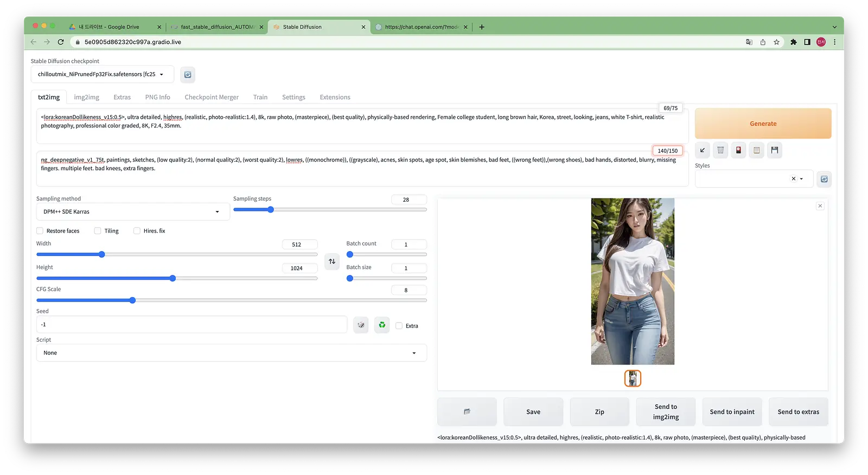Screen dimensions: 868x475
Task: Click the green recycle seed icon
Action: point(382,325)
